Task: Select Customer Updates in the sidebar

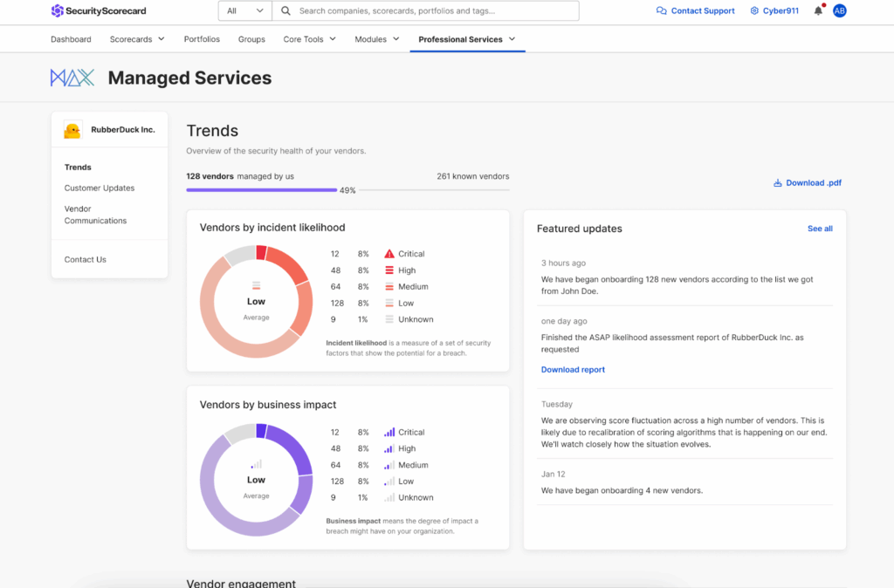Action: click(x=100, y=188)
